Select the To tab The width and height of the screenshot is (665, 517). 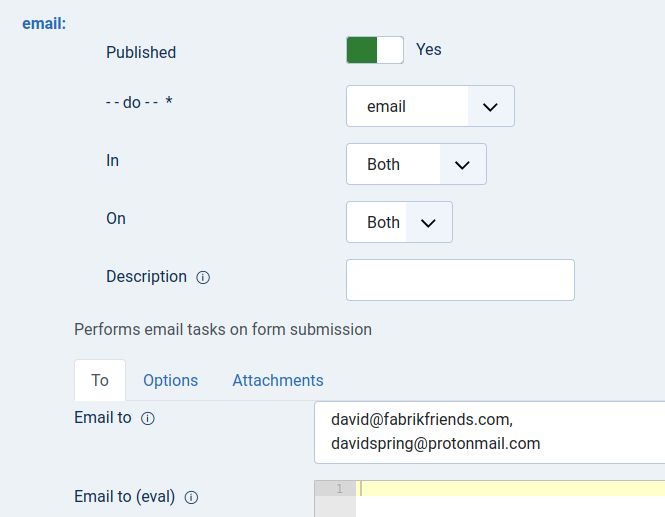[100, 380]
